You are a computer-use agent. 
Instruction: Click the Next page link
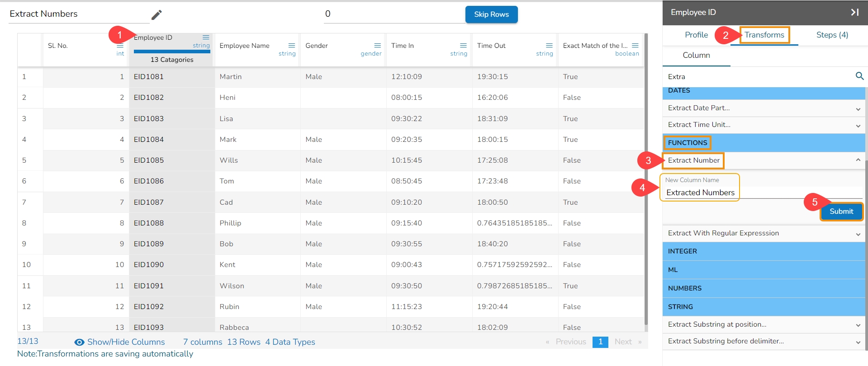tap(623, 342)
